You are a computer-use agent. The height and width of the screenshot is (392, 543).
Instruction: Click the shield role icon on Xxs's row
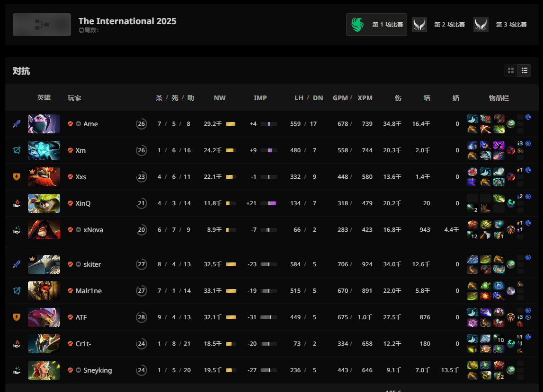17,177
